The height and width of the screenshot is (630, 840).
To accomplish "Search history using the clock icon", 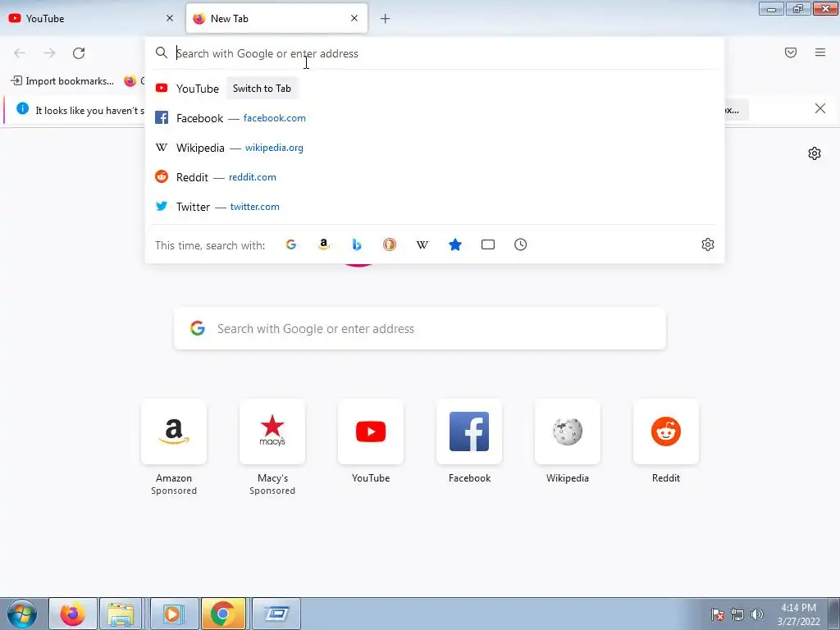I will coord(521,244).
